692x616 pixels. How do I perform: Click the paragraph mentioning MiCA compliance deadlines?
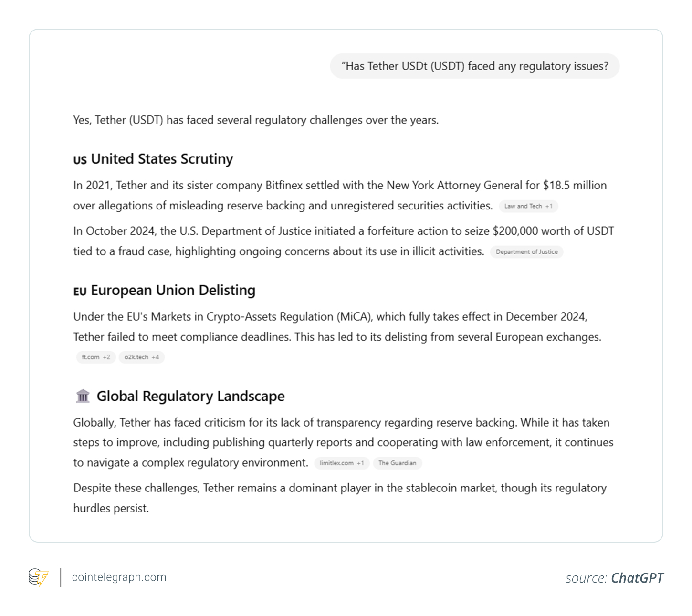(337, 327)
